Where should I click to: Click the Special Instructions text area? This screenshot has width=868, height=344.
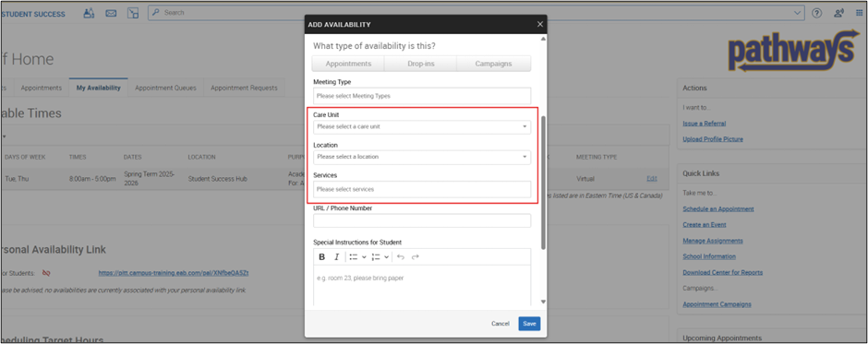coord(422,285)
